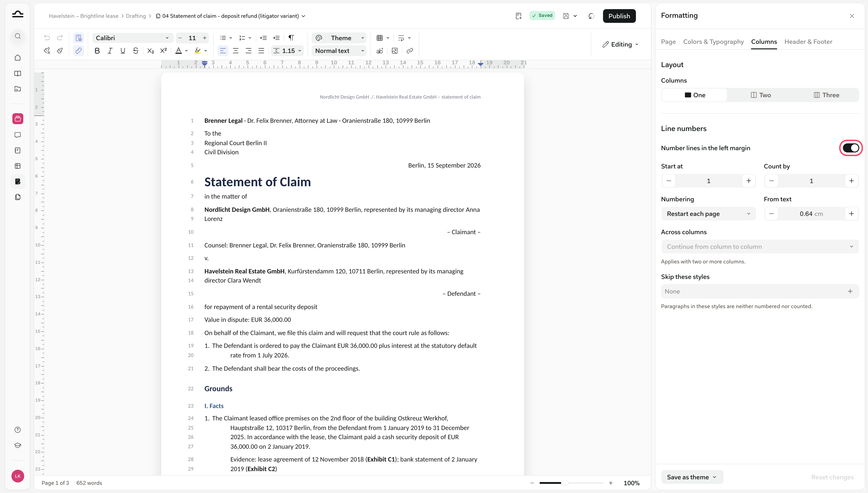Toggle the ruler icon in toolbar

[79, 51]
